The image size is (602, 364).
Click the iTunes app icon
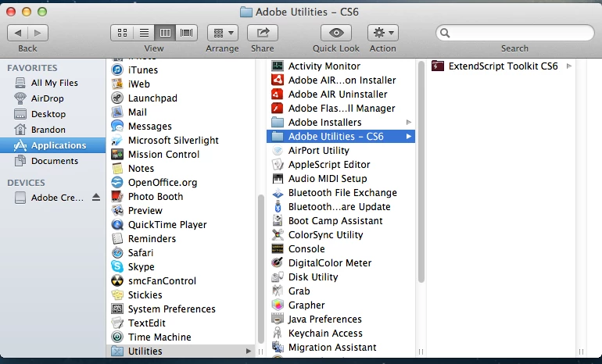point(117,70)
